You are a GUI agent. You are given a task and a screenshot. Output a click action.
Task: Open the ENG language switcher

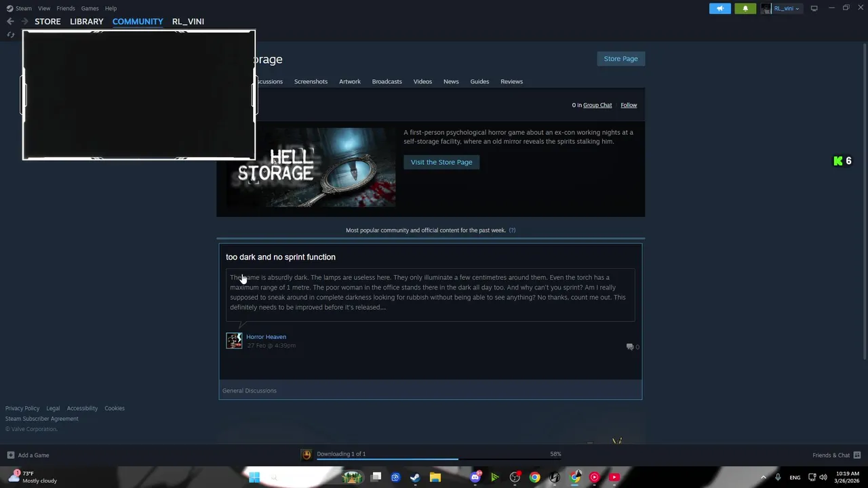point(795,477)
